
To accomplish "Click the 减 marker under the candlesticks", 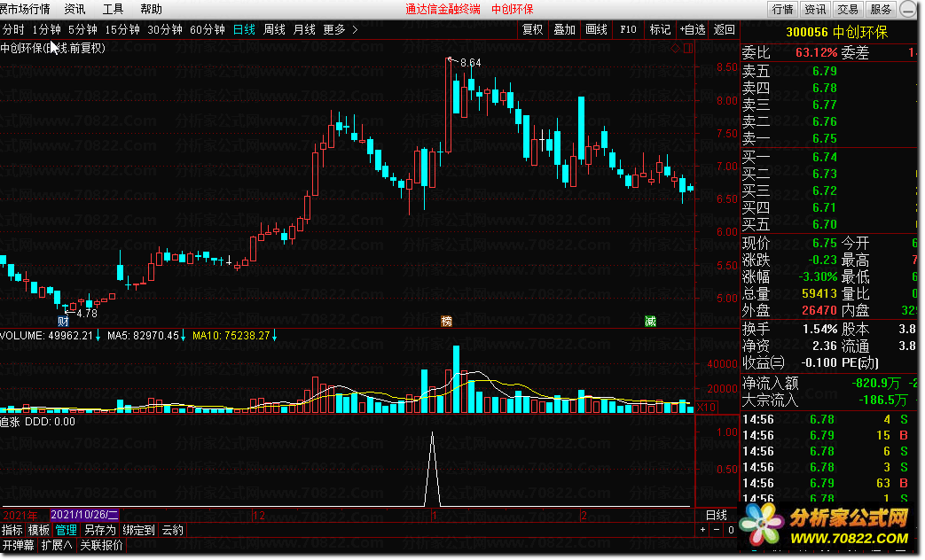I will click(x=650, y=322).
